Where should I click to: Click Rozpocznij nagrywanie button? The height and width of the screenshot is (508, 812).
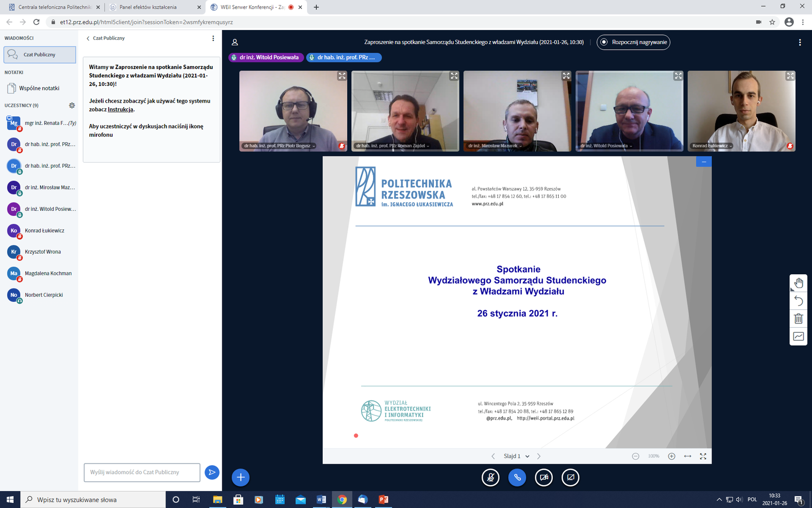[633, 42]
